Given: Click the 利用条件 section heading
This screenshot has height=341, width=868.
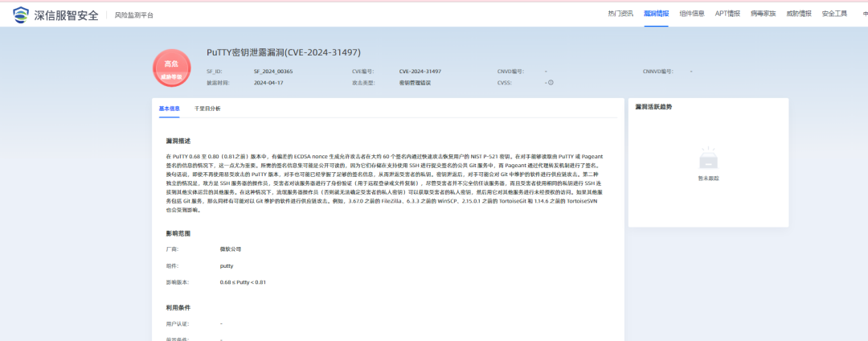Looking at the screenshot, I should pos(178,307).
